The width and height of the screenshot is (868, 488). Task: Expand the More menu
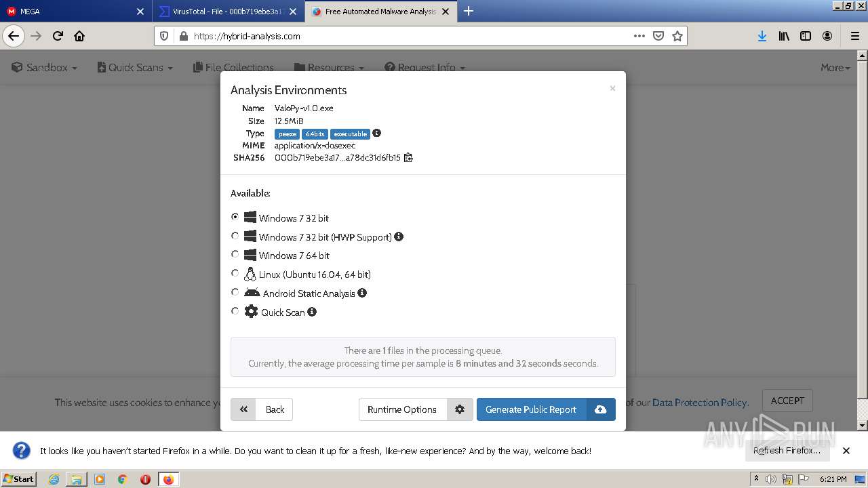tap(835, 67)
